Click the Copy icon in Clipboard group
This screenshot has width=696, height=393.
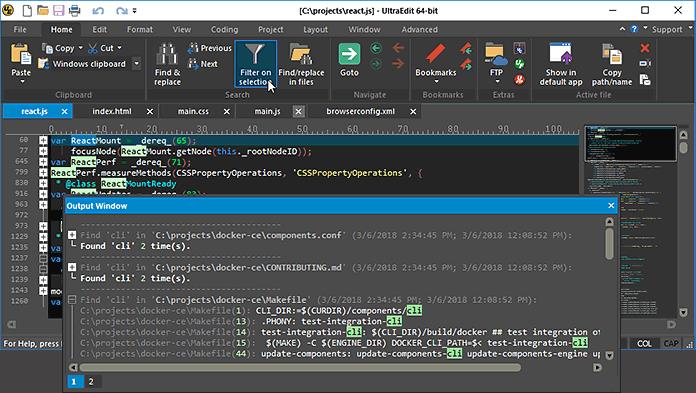tap(47, 48)
